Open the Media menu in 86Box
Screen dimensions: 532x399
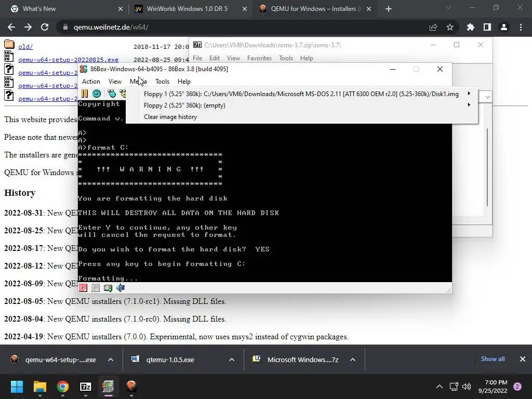tap(138, 82)
